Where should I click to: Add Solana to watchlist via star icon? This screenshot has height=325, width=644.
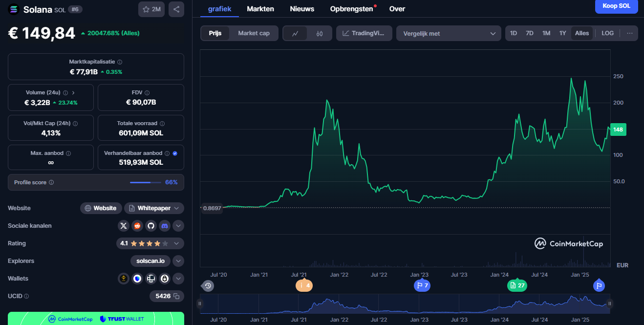coord(151,9)
